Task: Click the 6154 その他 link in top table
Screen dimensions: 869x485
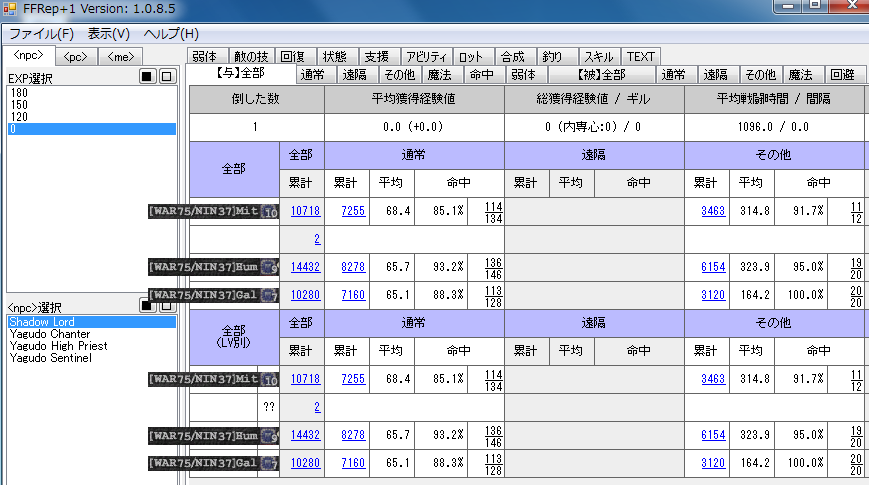Action: pos(712,268)
